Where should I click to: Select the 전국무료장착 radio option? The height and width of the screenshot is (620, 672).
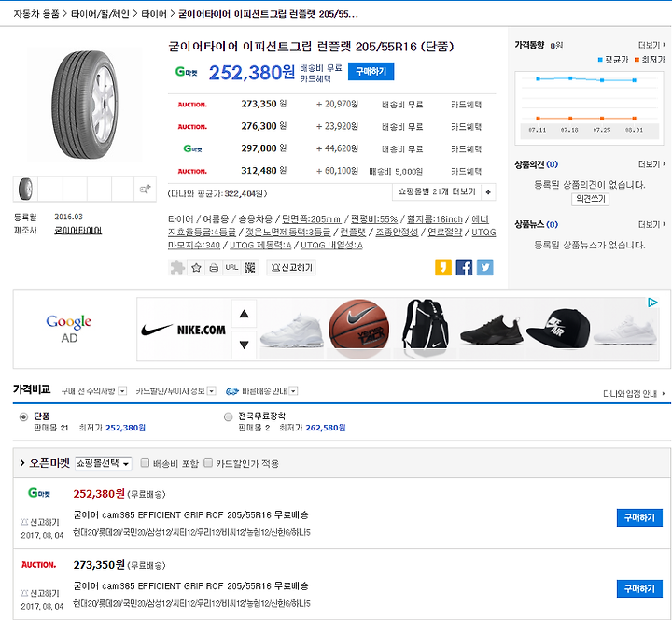228,416
